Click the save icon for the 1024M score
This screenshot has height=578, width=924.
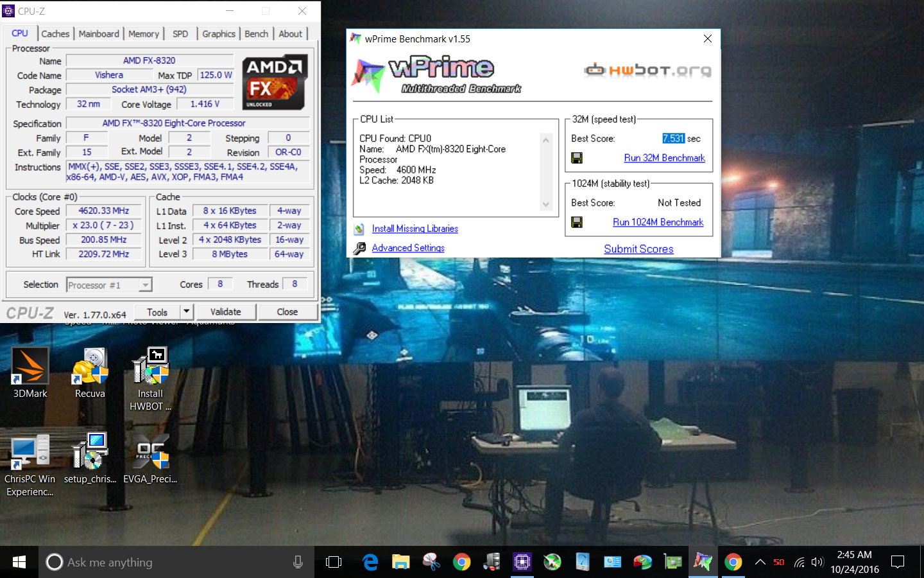[577, 222]
